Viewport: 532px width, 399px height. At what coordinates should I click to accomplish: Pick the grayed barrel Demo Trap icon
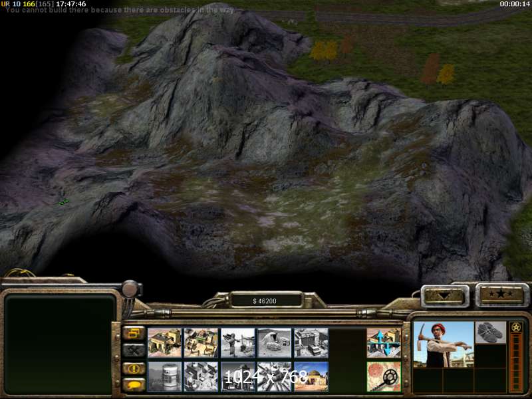pyautogui.click(x=164, y=376)
